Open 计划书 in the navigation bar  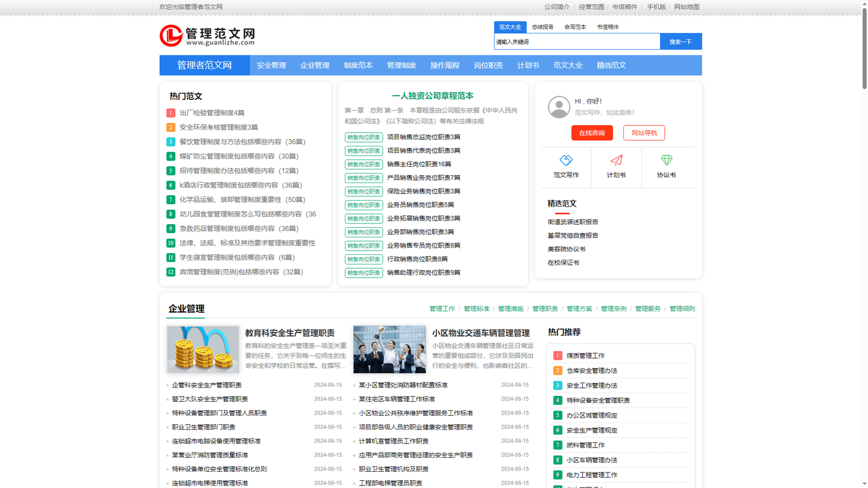coord(528,65)
